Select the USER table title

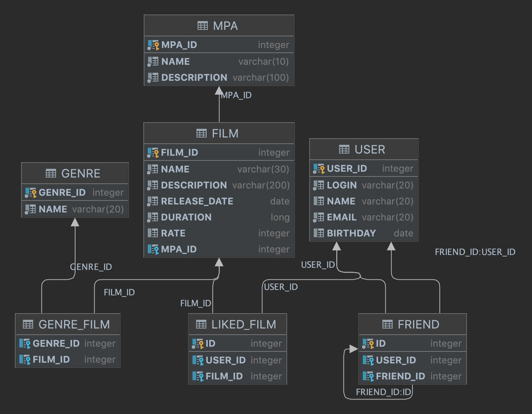point(370,150)
